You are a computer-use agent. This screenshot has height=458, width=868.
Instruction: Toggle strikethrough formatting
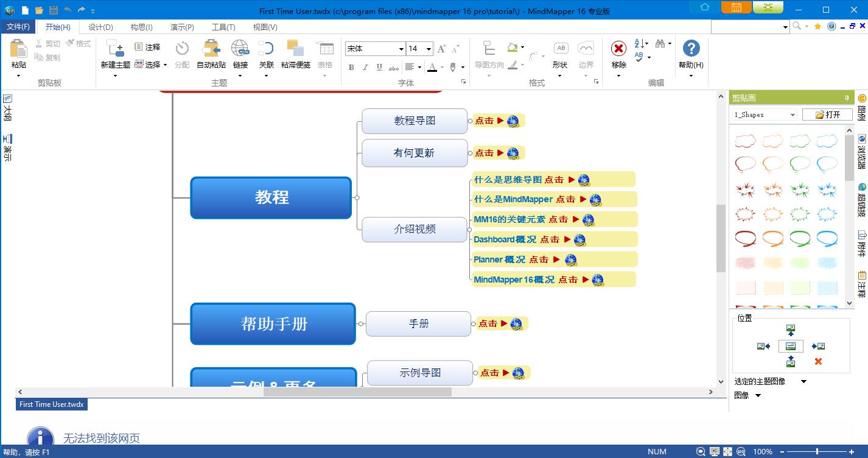click(x=394, y=68)
